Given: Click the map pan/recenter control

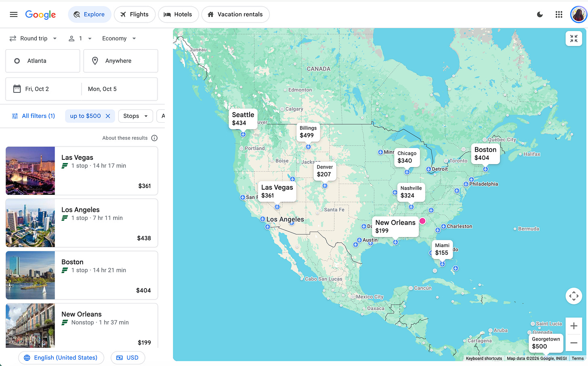Looking at the screenshot, I should [574, 296].
